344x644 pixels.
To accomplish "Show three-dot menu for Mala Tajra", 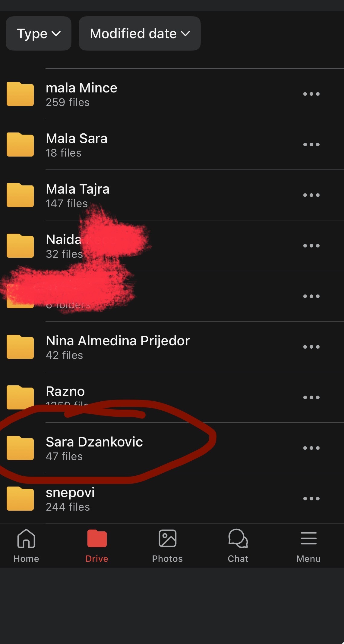I will tap(311, 195).
